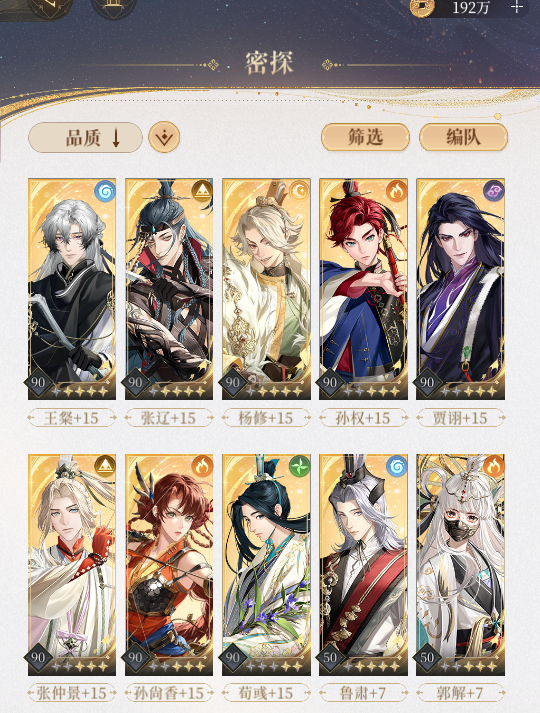The height and width of the screenshot is (713, 540).
Task: Open the masked 郭解 character card
Action: tap(460, 564)
